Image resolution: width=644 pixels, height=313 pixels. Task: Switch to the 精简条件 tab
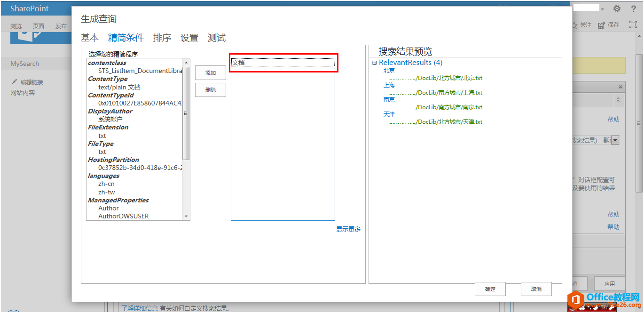(126, 38)
